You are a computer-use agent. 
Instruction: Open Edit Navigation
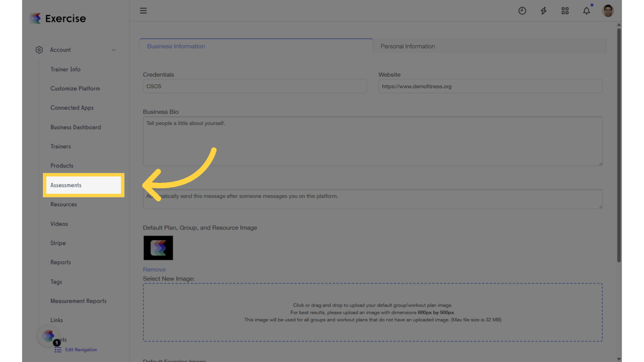[80, 349]
